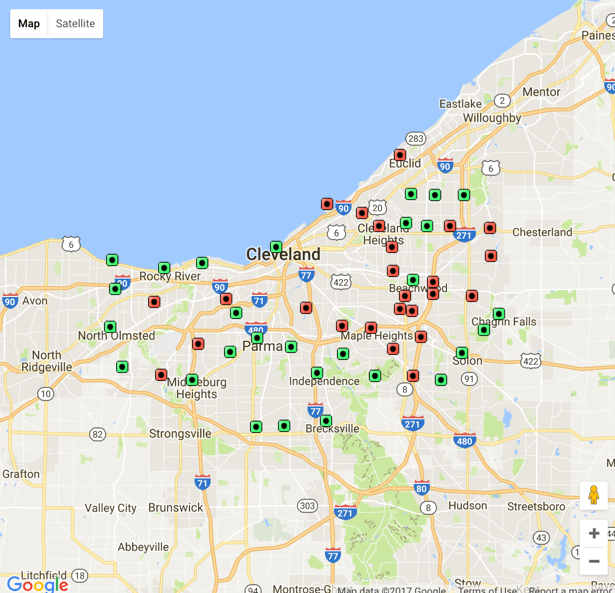Screen dimensions: 615x593
Task: Zoom out with the minus button
Action: [x=594, y=561]
